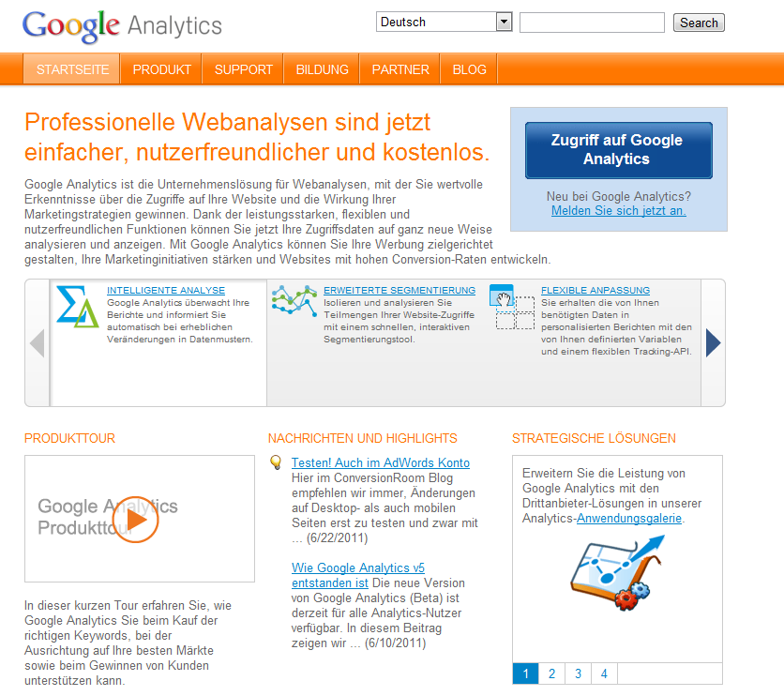The image size is (784, 696).
Task: Click Neu bei Google Analytics? text
Action: pos(619,196)
